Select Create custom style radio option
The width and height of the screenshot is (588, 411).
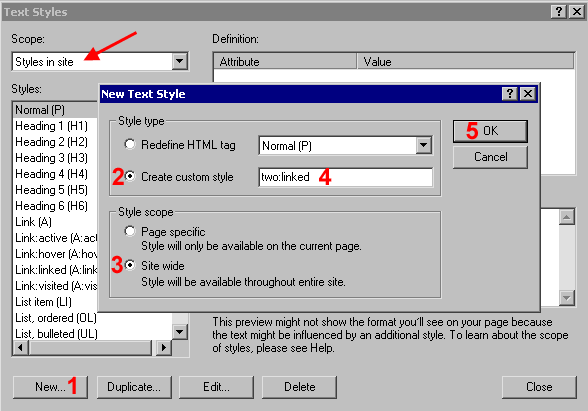(x=130, y=176)
